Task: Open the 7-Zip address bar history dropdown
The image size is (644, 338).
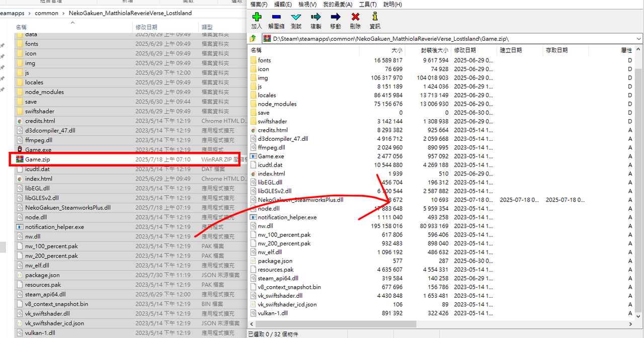Action: point(638,38)
